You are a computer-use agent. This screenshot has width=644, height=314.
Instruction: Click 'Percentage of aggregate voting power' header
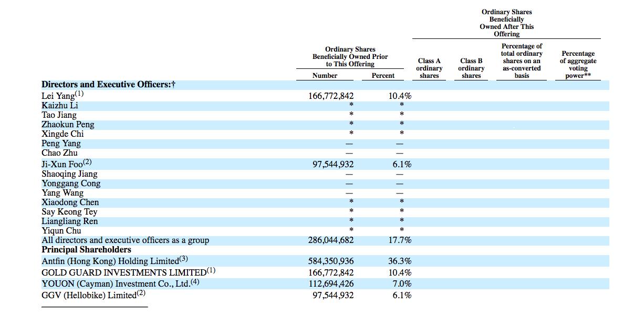[x=578, y=65]
